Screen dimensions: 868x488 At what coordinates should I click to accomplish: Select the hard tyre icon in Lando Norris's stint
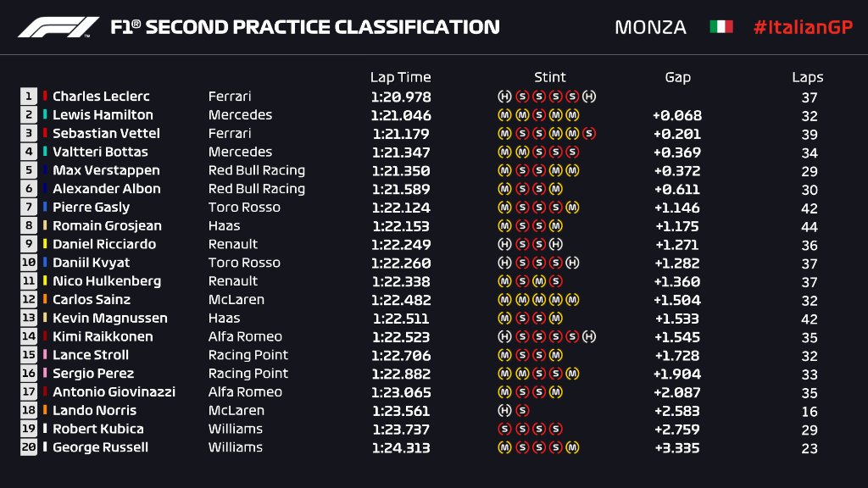(504, 410)
